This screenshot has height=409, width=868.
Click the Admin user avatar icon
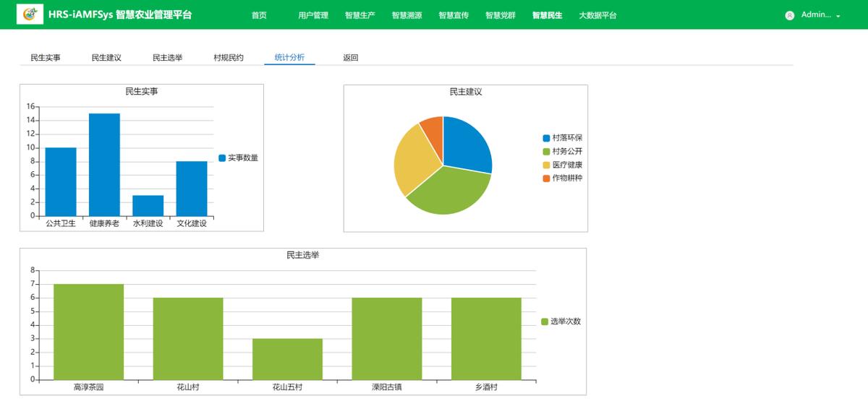(x=789, y=15)
